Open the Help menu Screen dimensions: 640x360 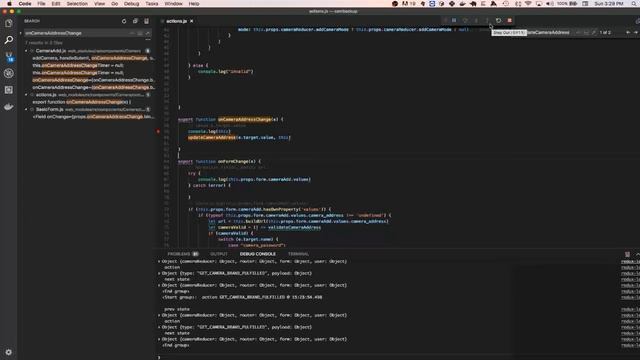194,4
